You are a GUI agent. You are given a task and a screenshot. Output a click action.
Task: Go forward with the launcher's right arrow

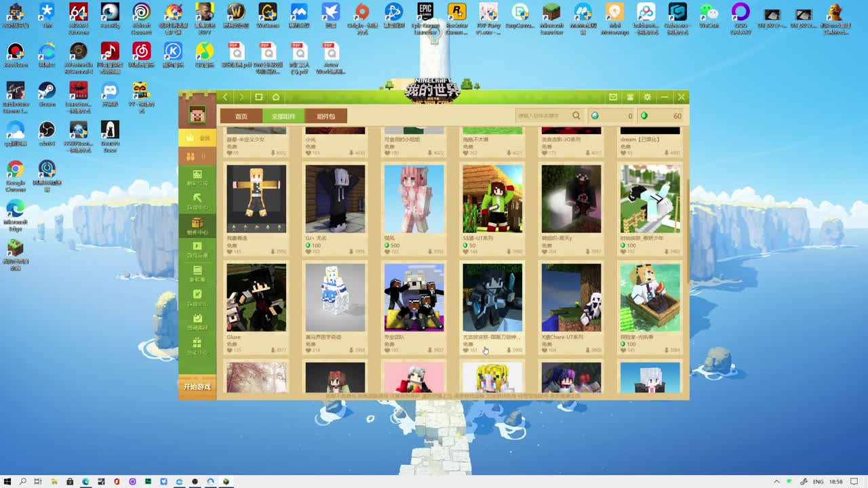point(241,97)
